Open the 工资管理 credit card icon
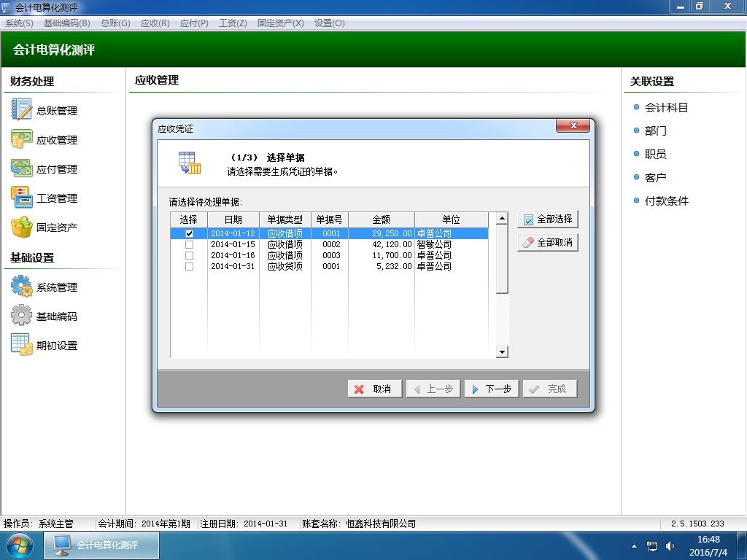Screen dimensions: 747x560 point(21,197)
